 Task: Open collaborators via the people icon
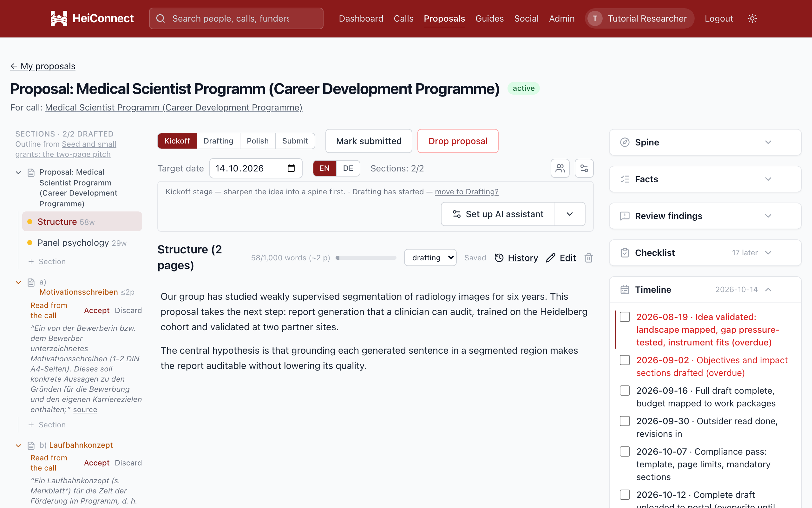coord(560,168)
